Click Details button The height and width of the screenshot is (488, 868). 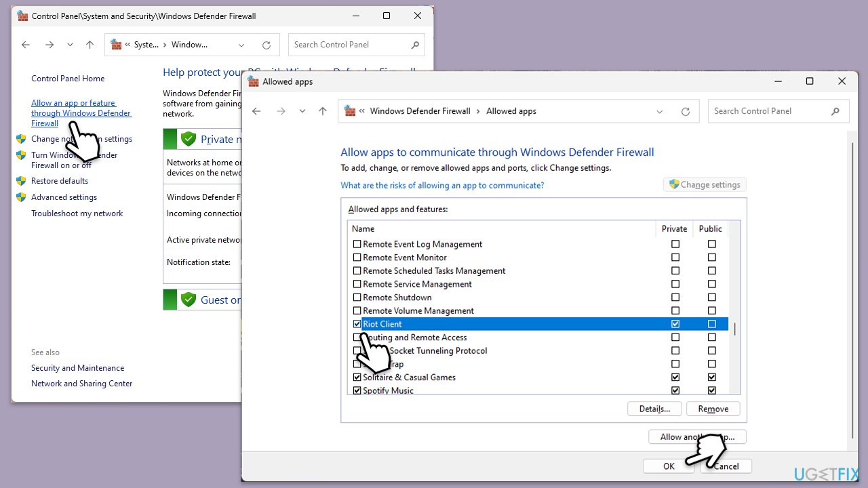click(x=654, y=409)
